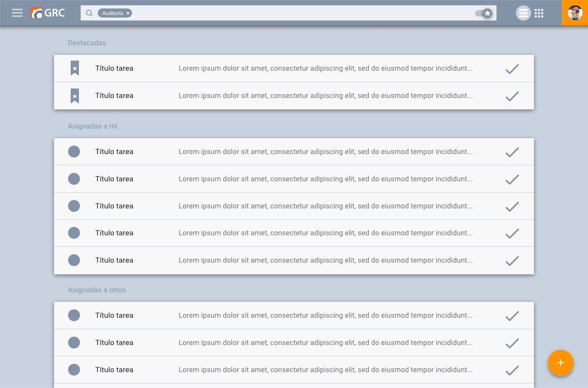Open 'Título tarea' in fifth Asignadas a mí row

(114, 260)
